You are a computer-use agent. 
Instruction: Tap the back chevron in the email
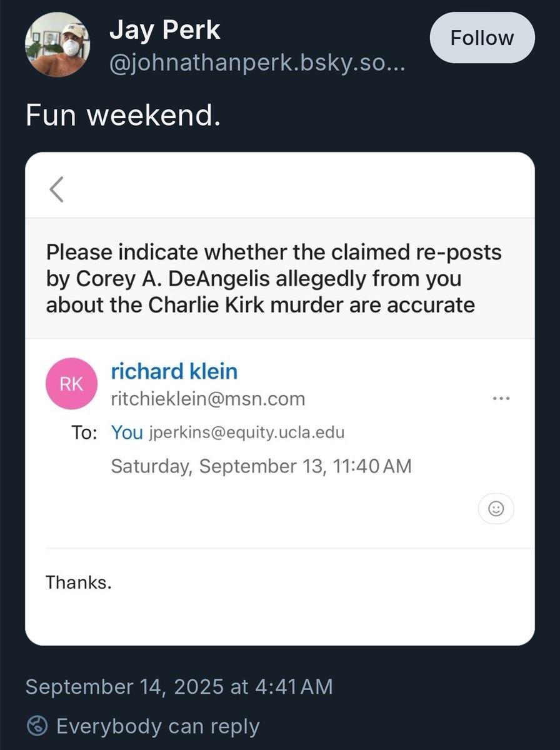tap(57, 189)
